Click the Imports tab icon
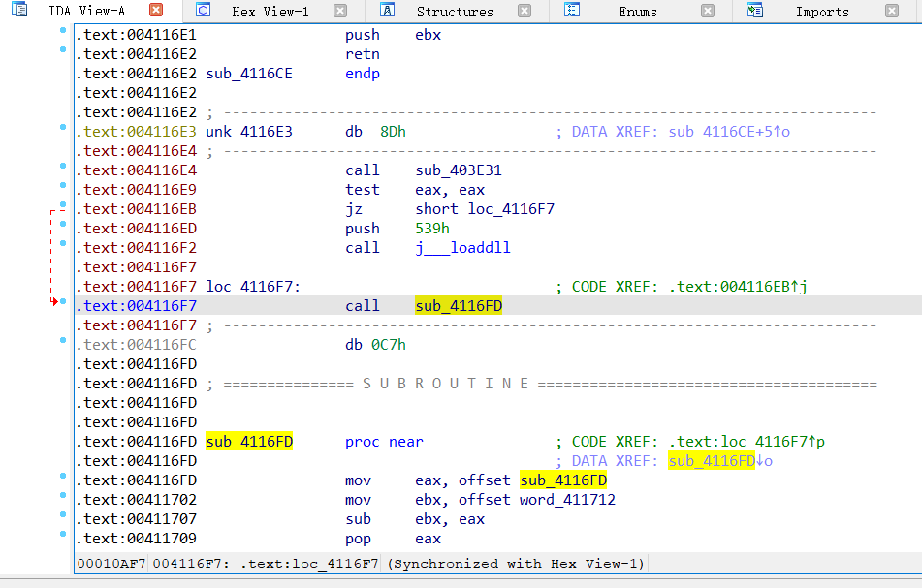 [x=755, y=10]
